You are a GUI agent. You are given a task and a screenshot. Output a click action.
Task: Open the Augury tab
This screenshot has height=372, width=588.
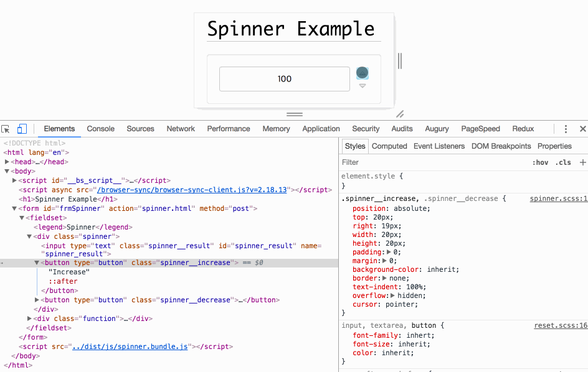click(437, 129)
